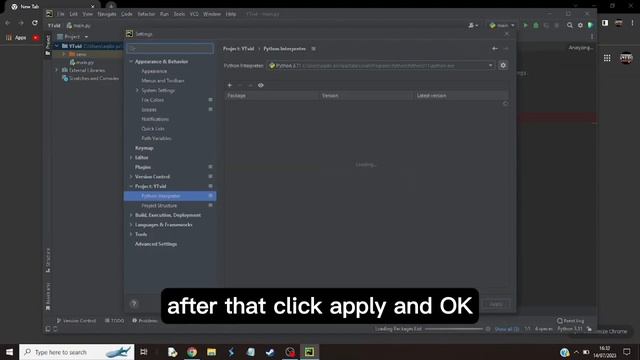The height and width of the screenshot is (360, 640).
Task: Click the add package plus icon
Action: [x=230, y=85]
